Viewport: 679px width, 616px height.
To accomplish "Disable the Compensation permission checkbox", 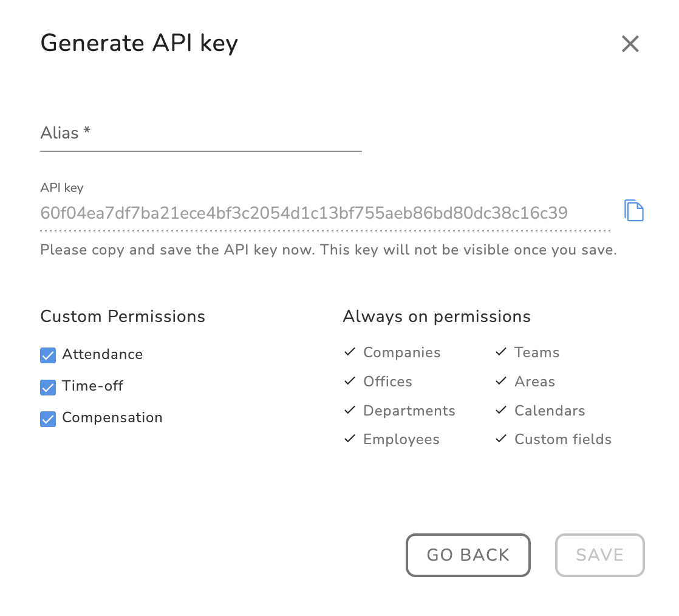I will tap(48, 419).
